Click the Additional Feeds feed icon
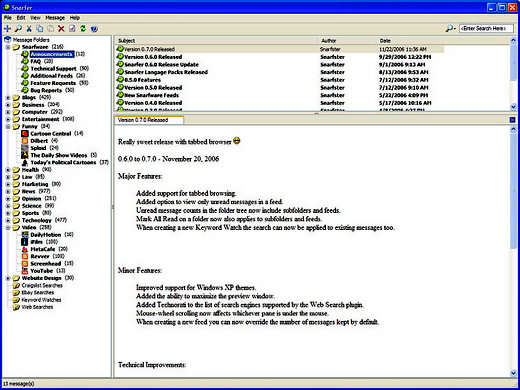The image size is (520, 390). (25, 76)
